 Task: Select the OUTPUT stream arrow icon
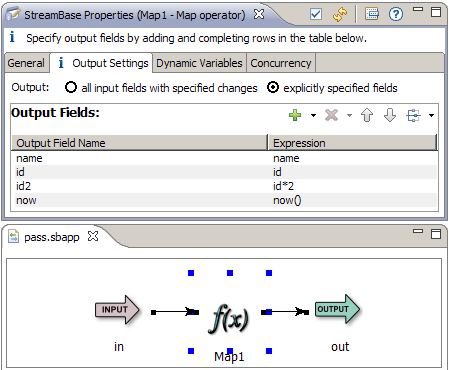[x=337, y=309]
